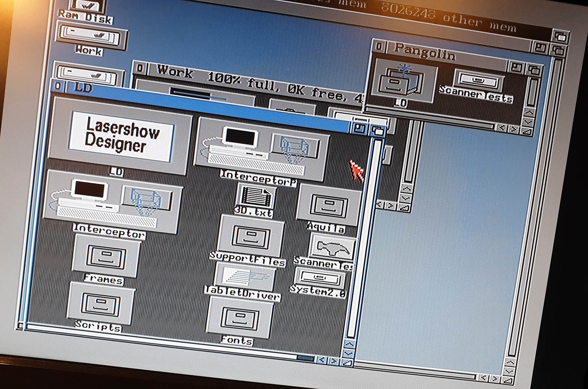The image size is (588, 389).
Task: Click the LD window resize gadget
Action: [347, 362]
